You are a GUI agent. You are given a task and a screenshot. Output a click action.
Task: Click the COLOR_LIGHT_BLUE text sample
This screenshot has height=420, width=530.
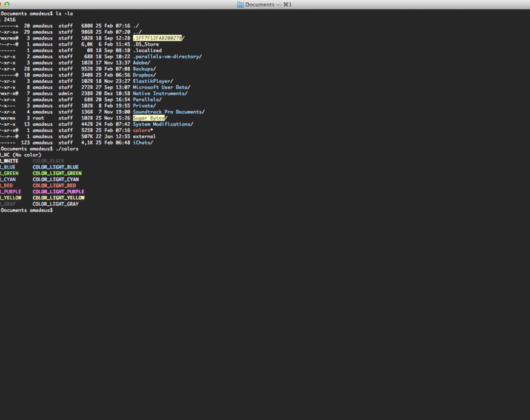coord(56,167)
